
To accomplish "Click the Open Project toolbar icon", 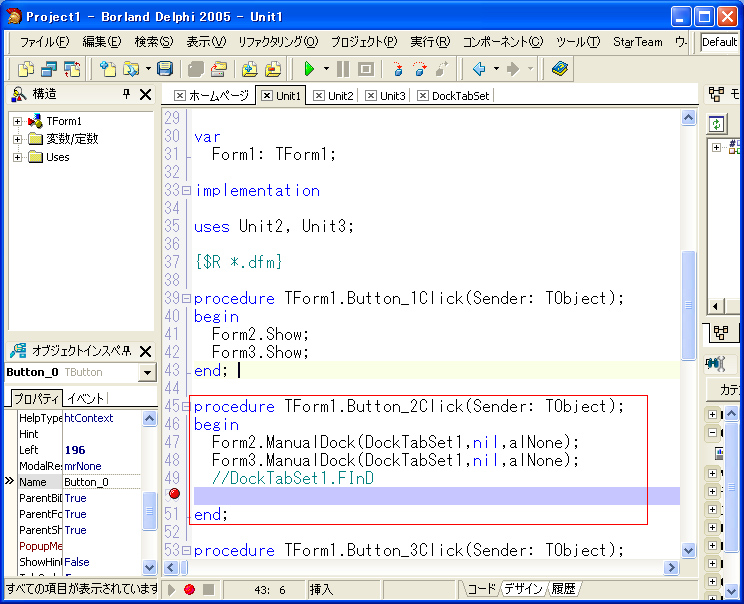I will [219, 69].
